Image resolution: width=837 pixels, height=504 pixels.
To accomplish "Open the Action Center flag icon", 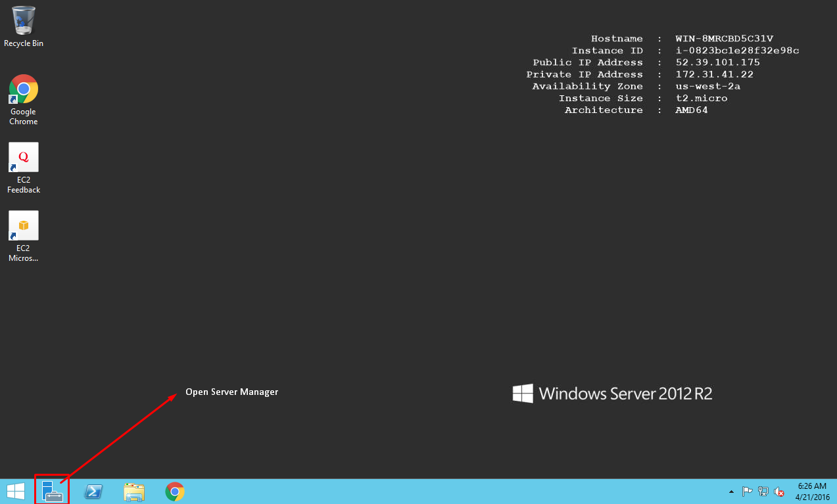I will pos(748,492).
